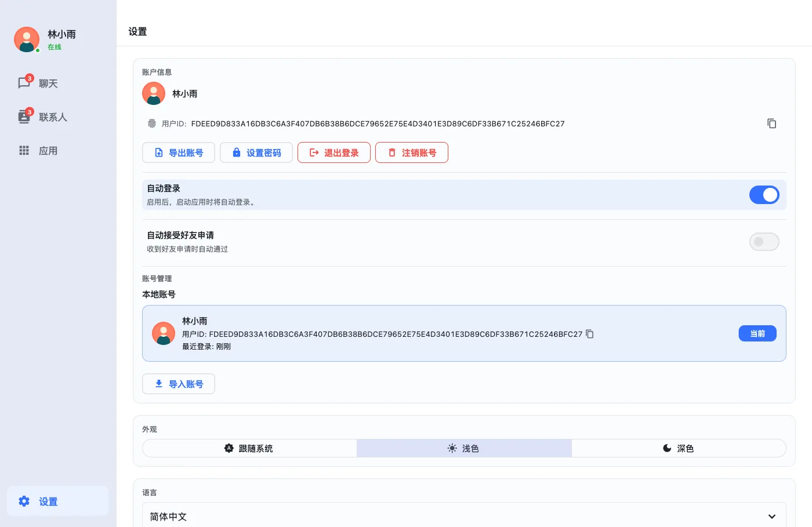This screenshot has height=527, width=812.
Task: Click the 在线 status text
Action: click(x=55, y=47)
